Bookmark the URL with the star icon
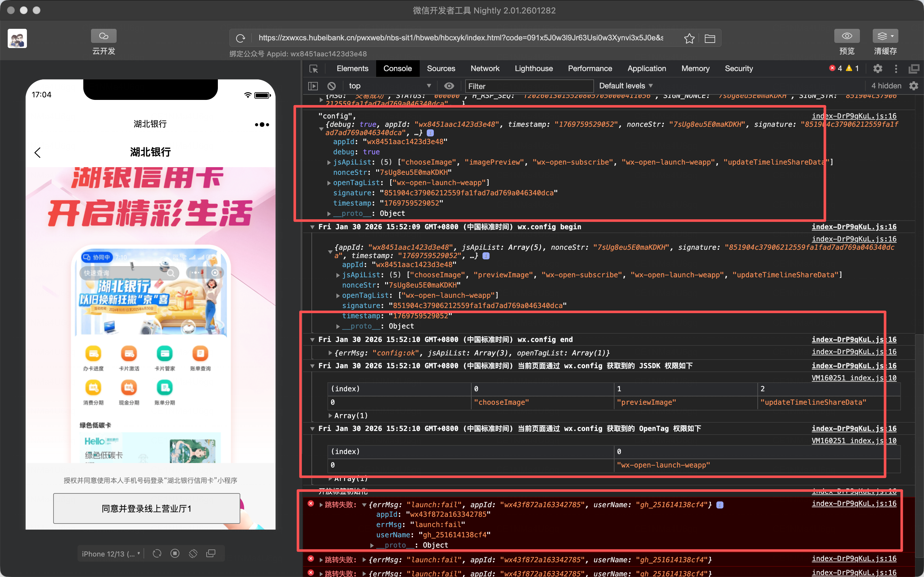The image size is (924, 577). [x=689, y=38]
